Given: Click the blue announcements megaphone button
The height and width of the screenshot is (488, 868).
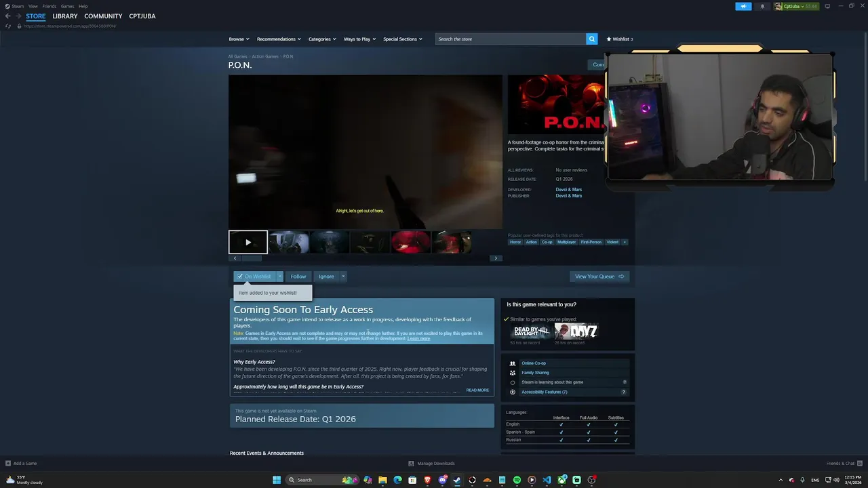Looking at the screenshot, I should coord(743,6).
